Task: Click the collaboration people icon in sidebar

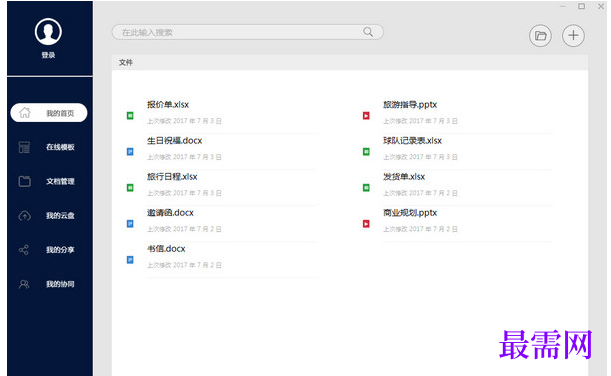Action: click(24, 284)
